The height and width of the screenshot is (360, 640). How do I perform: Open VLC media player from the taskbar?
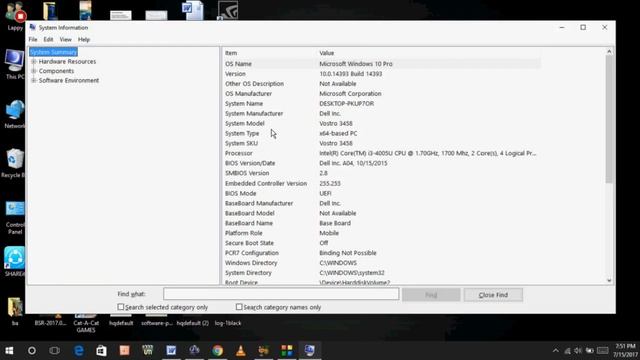click(x=241, y=351)
